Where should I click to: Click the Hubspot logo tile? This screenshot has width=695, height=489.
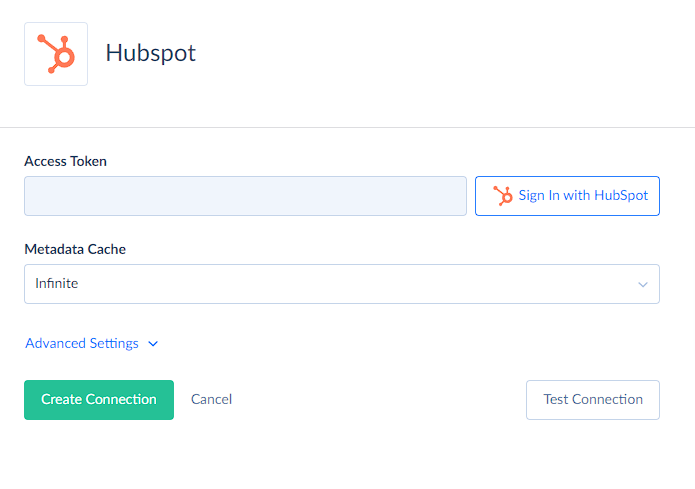pos(56,54)
